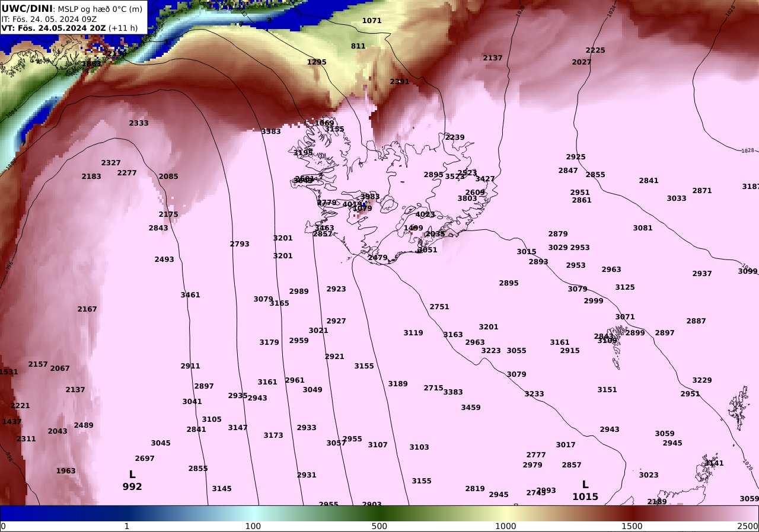Select the 2887 value
Screen dimensions: 759x532
point(696,321)
